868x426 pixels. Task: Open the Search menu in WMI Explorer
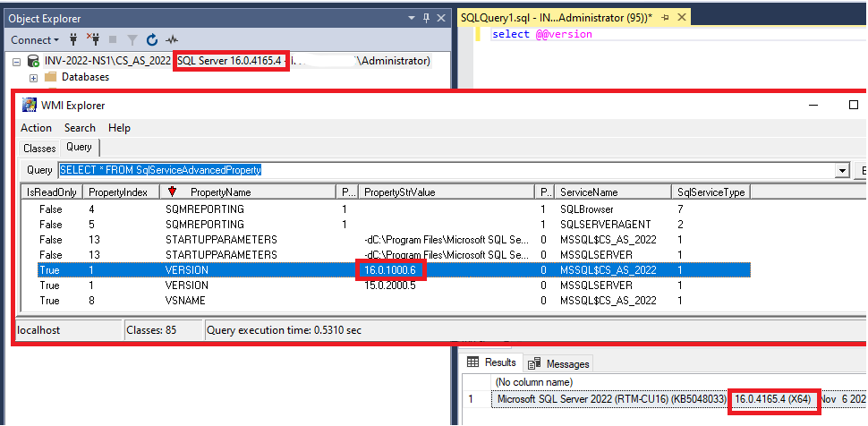tap(80, 128)
